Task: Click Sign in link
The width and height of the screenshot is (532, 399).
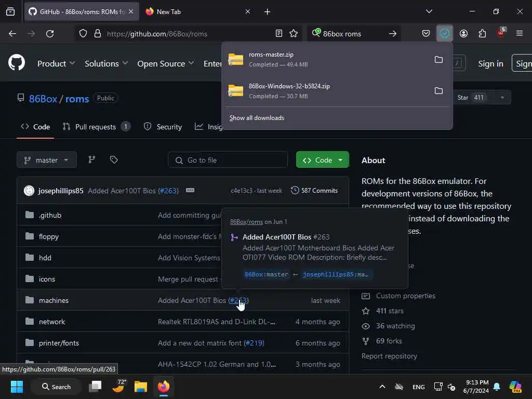Action: [x=490, y=63]
